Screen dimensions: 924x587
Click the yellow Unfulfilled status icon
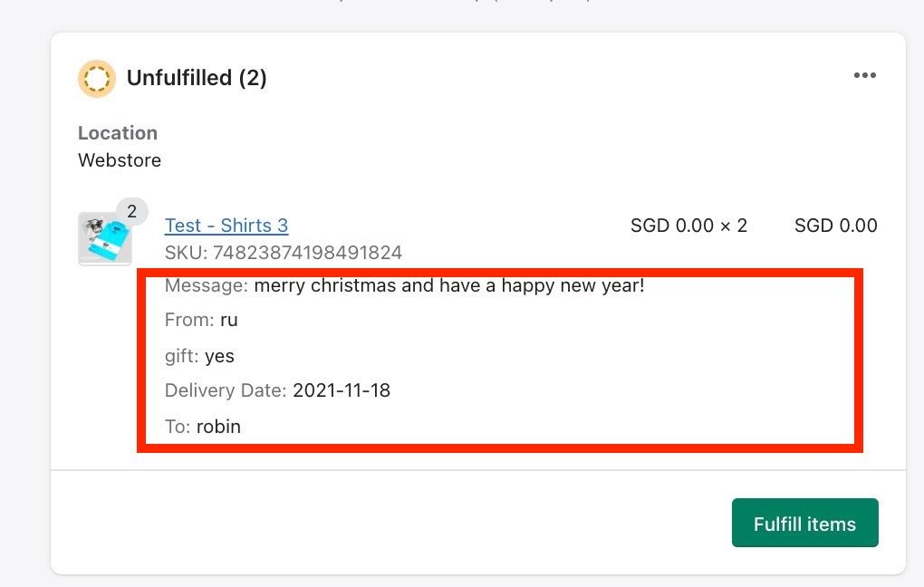(x=96, y=79)
